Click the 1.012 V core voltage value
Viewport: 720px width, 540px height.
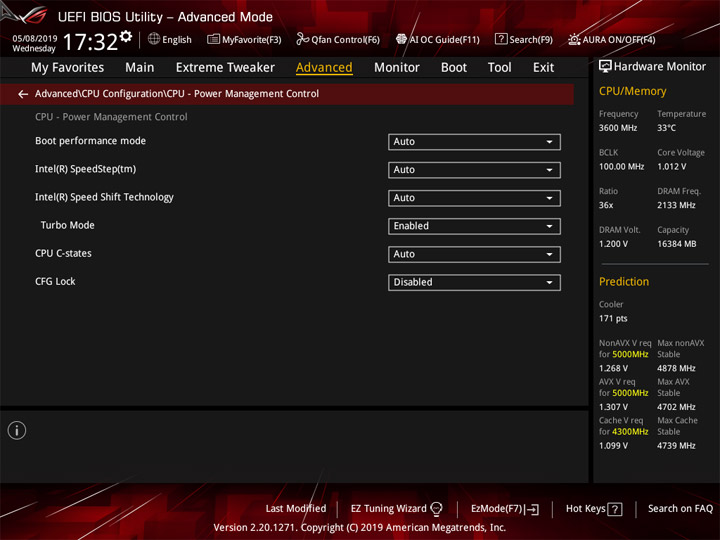coord(672,167)
